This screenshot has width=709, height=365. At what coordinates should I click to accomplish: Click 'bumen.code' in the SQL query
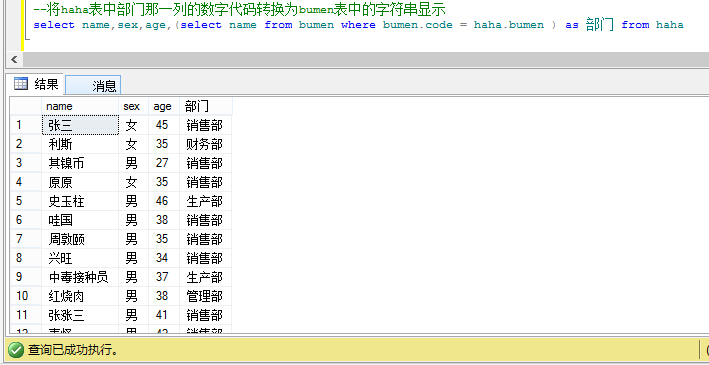[417, 25]
